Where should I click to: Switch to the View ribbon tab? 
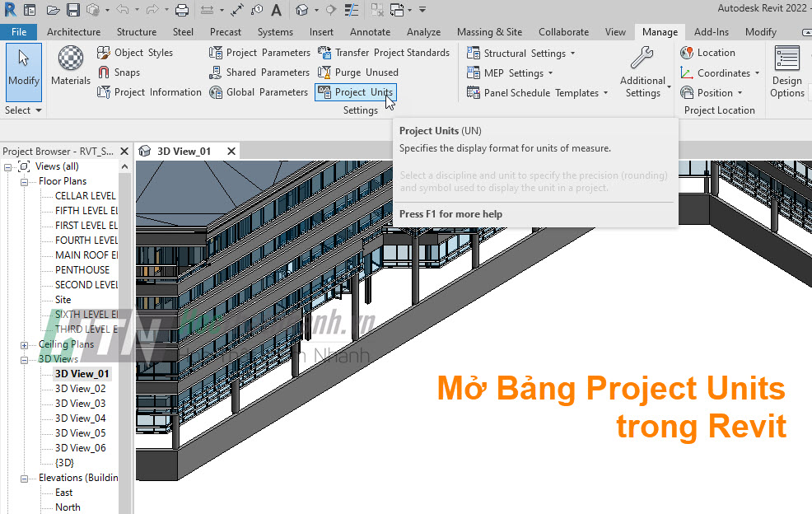point(615,31)
